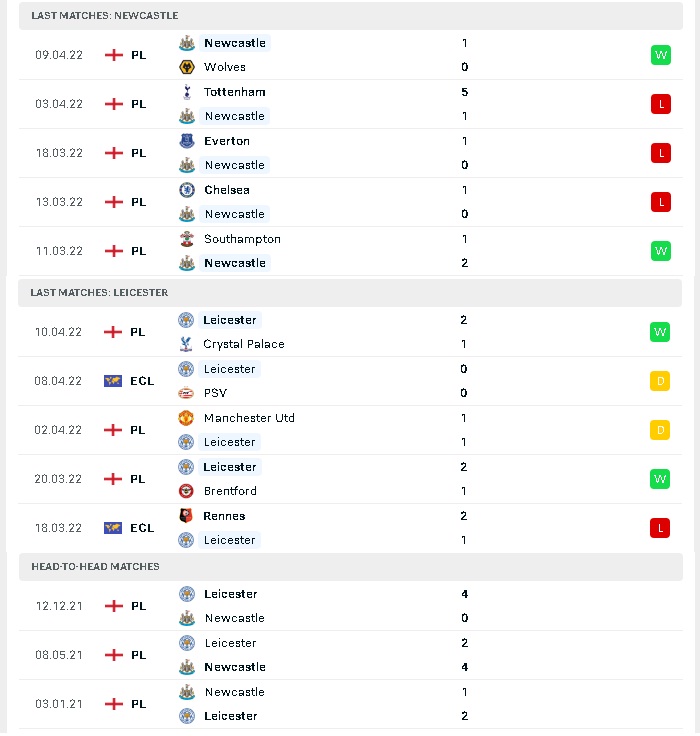The width and height of the screenshot is (700, 736).
Task: Click the Crystal Palace club crest icon
Action: pyautogui.click(x=186, y=344)
